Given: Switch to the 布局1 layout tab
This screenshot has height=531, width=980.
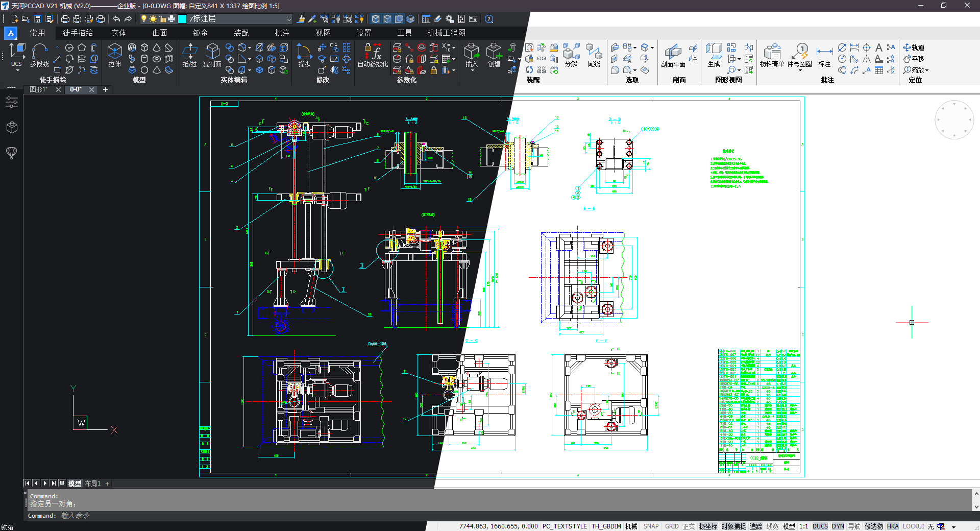Looking at the screenshot, I should [92, 484].
